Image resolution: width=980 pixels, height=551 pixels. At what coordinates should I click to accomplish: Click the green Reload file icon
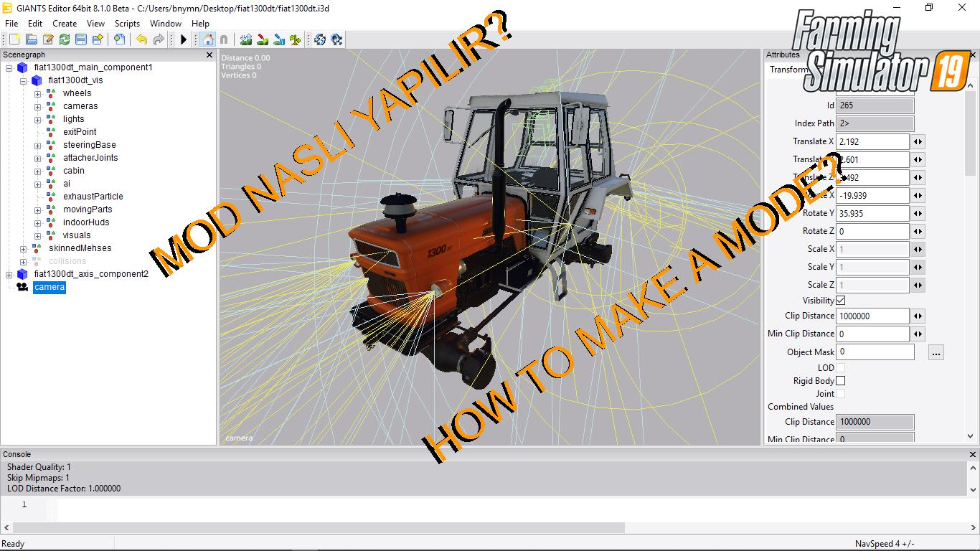pyautogui.click(x=65, y=39)
